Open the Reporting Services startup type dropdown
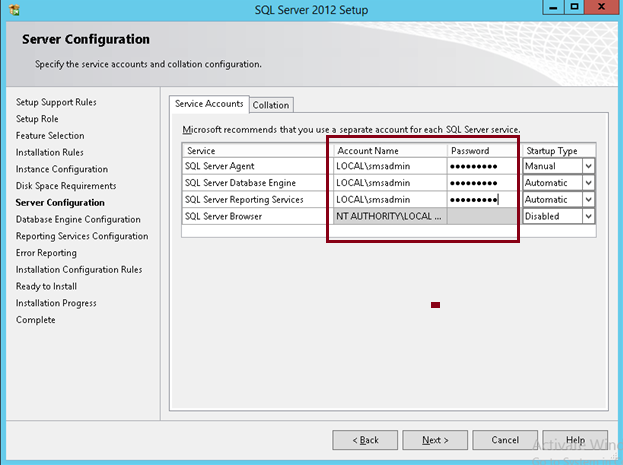The height and width of the screenshot is (465, 623). pos(588,200)
